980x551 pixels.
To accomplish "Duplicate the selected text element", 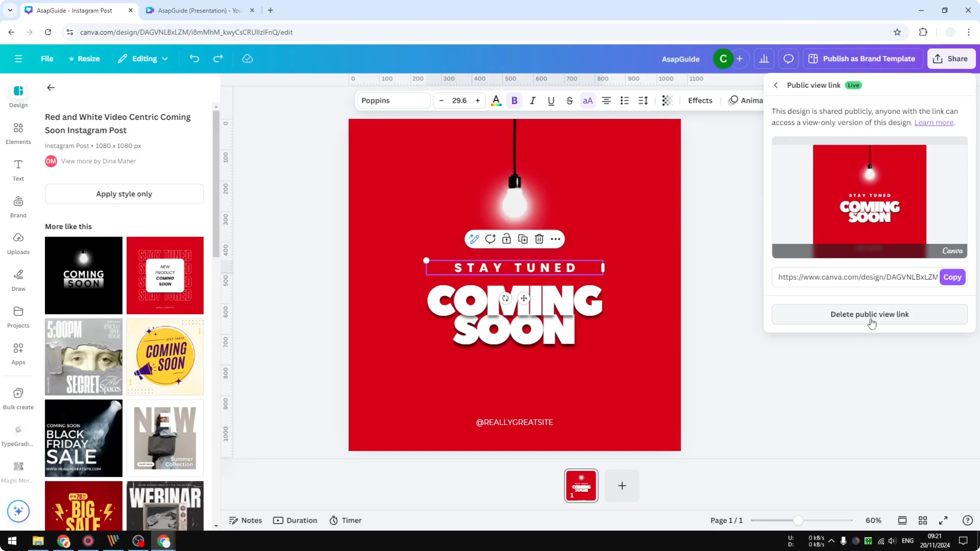I will [523, 239].
